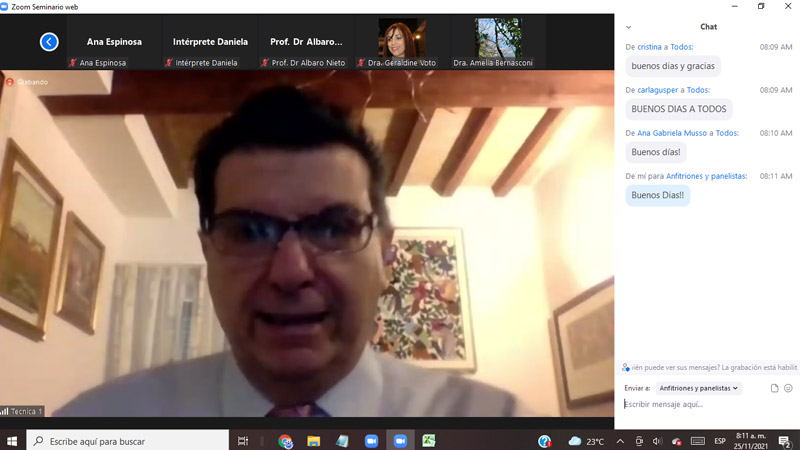The image size is (800, 450).
Task: Open Google Chrome from the taskbar
Action: 285,441
